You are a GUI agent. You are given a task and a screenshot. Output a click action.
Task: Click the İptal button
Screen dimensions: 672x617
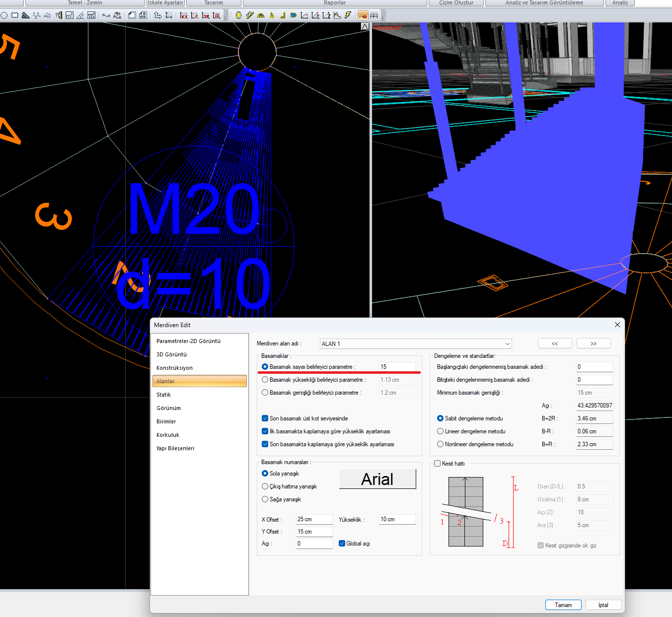pos(603,605)
